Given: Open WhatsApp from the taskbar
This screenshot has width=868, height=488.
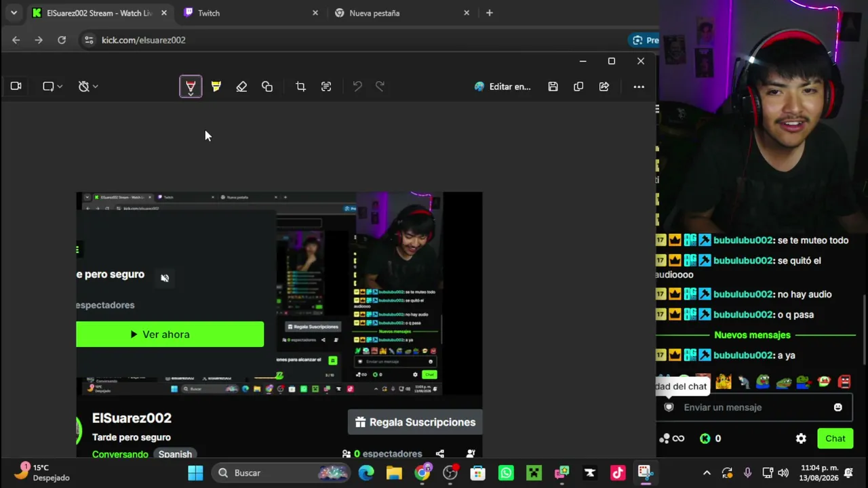Looking at the screenshot, I should coord(506,473).
